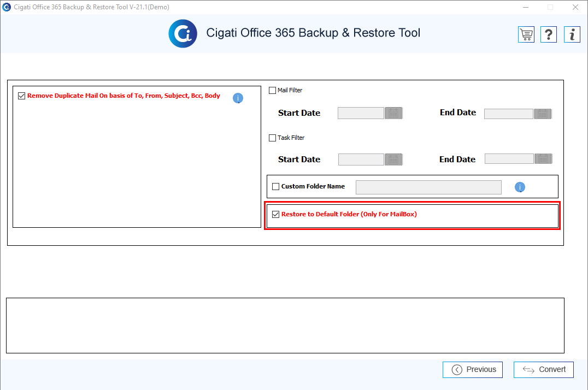
Task: Minimize the Cigati window
Action: click(x=526, y=7)
